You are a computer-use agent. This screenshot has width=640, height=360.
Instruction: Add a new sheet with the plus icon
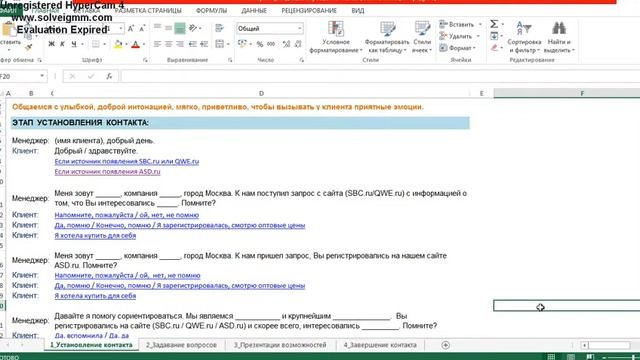click(445, 345)
